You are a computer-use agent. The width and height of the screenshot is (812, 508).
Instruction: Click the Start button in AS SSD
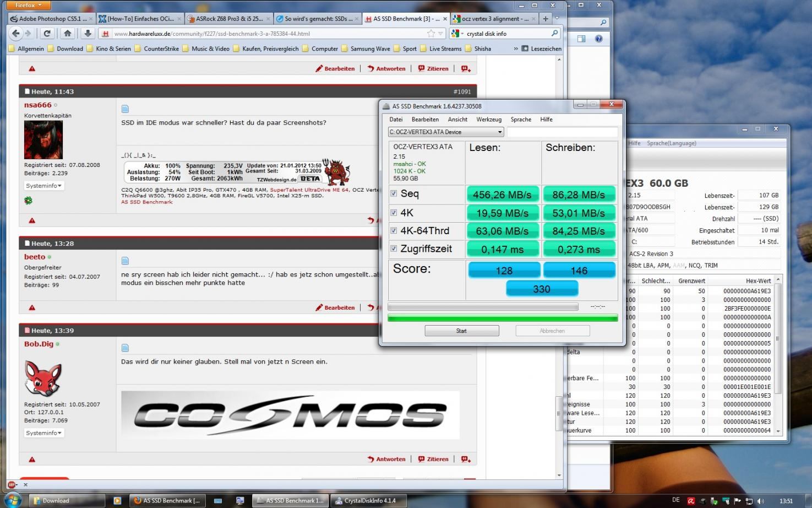(461, 331)
